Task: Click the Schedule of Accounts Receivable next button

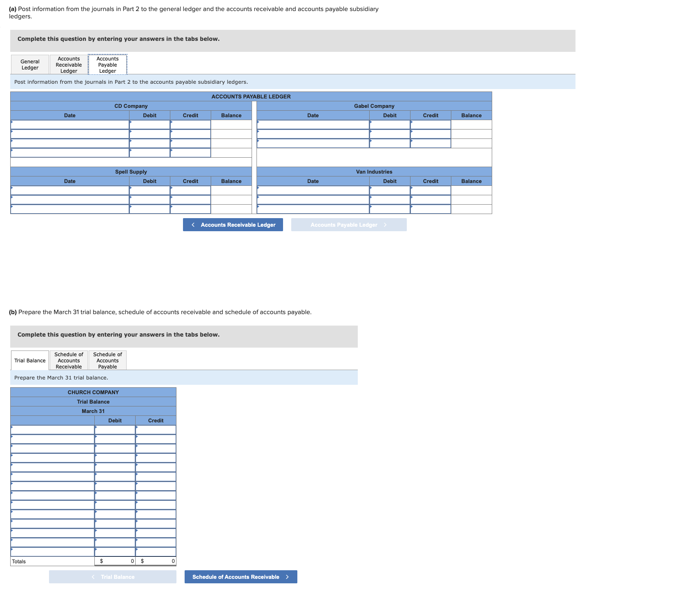Action: coord(240,577)
